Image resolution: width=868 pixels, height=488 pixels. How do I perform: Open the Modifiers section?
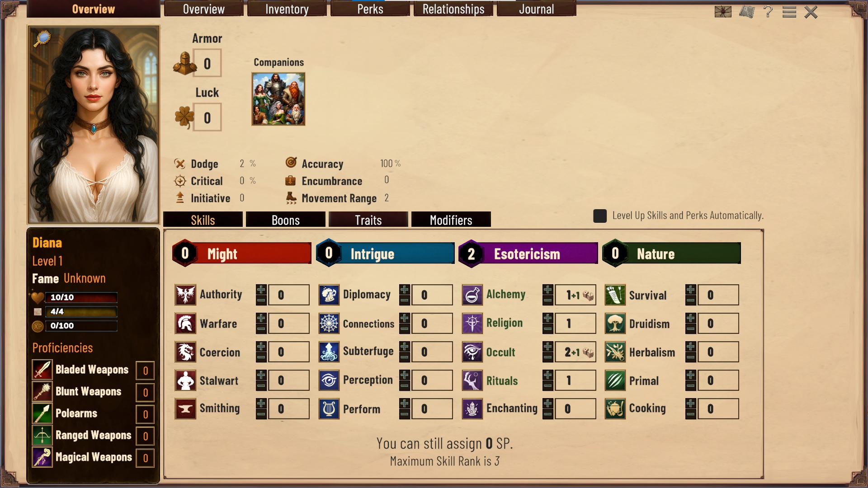(x=451, y=220)
